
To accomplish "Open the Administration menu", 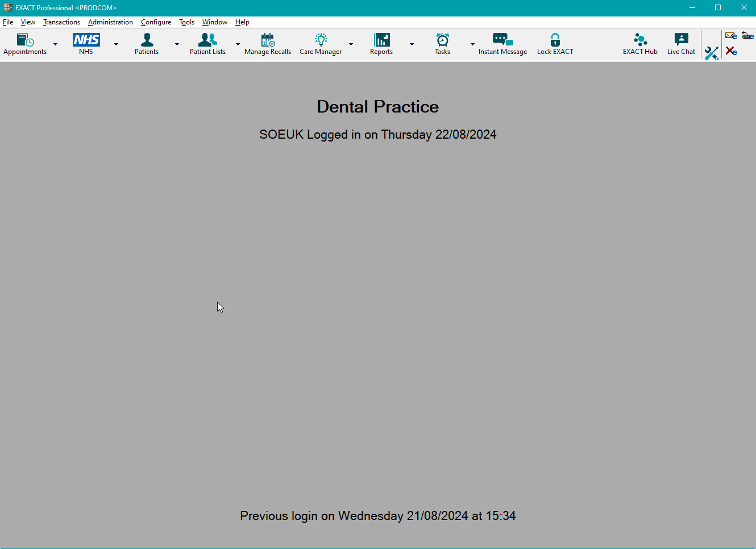I will pos(110,22).
